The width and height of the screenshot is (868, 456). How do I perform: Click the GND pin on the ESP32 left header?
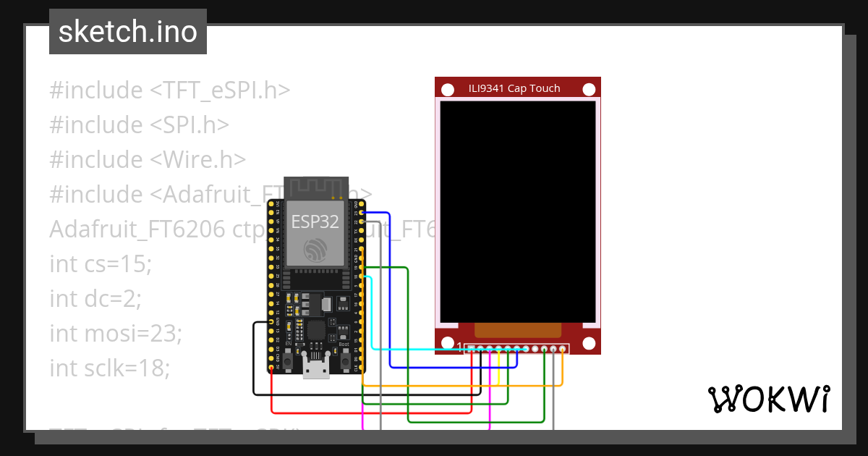(271, 321)
